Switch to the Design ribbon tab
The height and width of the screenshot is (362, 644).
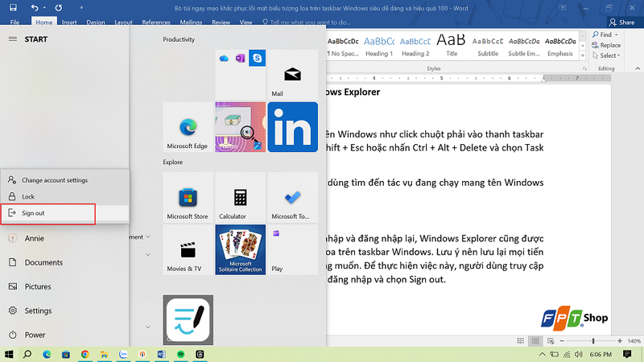(95, 23)
